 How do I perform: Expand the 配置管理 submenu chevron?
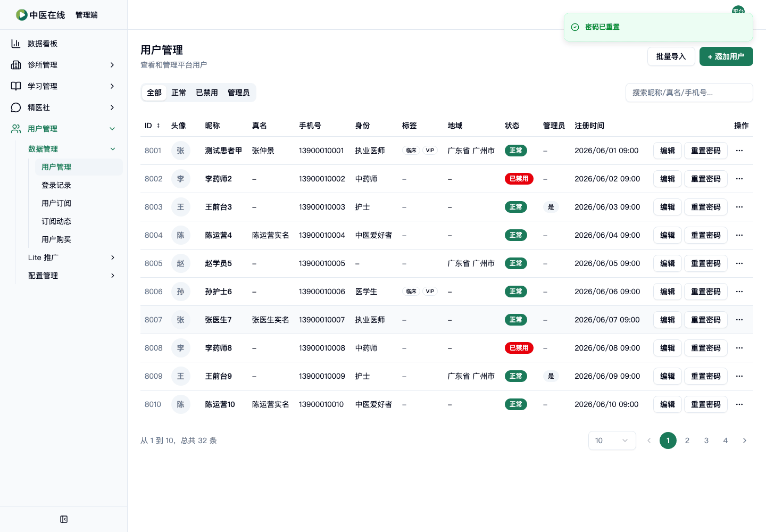[x=113, y=276]
